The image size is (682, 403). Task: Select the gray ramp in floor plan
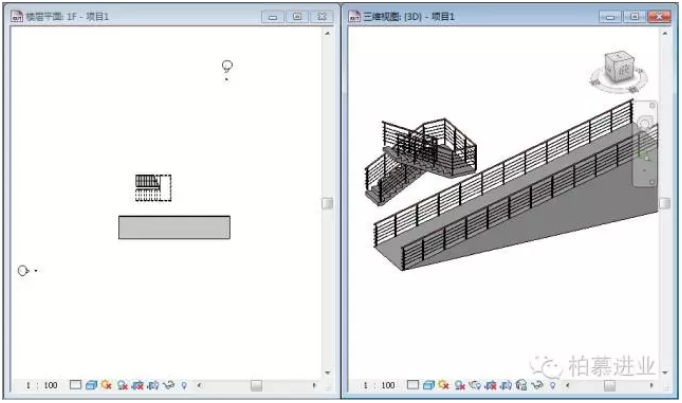click(174, 227)
